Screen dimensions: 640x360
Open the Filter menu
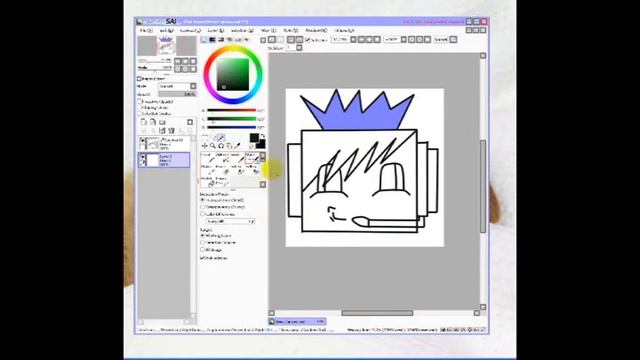point(268,31)
